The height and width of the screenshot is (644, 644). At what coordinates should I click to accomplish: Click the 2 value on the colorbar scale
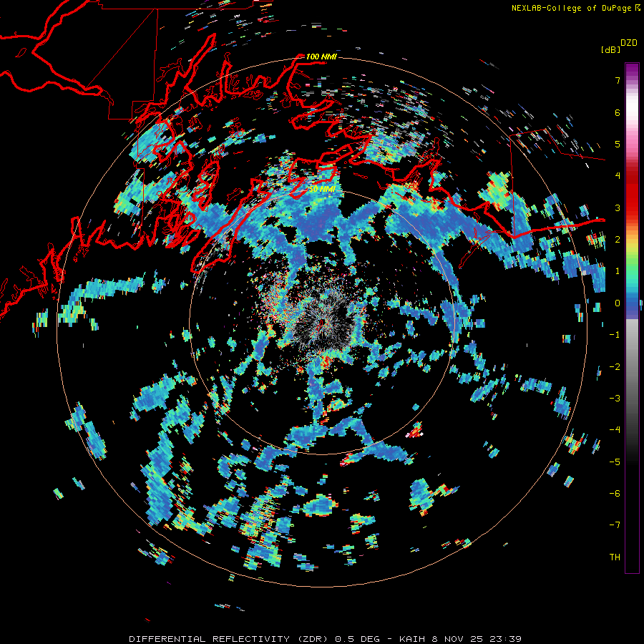click(x=618, y=240)
